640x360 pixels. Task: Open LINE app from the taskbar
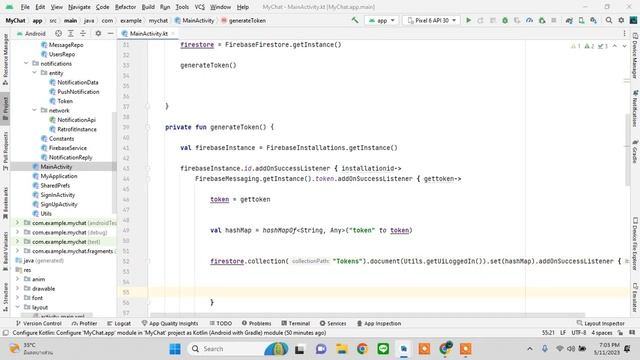(383, 349)
